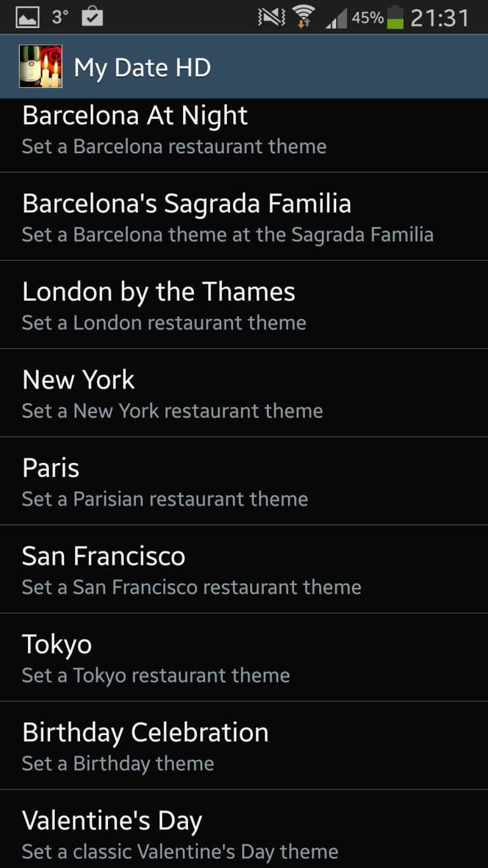The width and height of the screenshot is (488, 868).
Task: Tap the battery level icon
Action: pos(395,17)
